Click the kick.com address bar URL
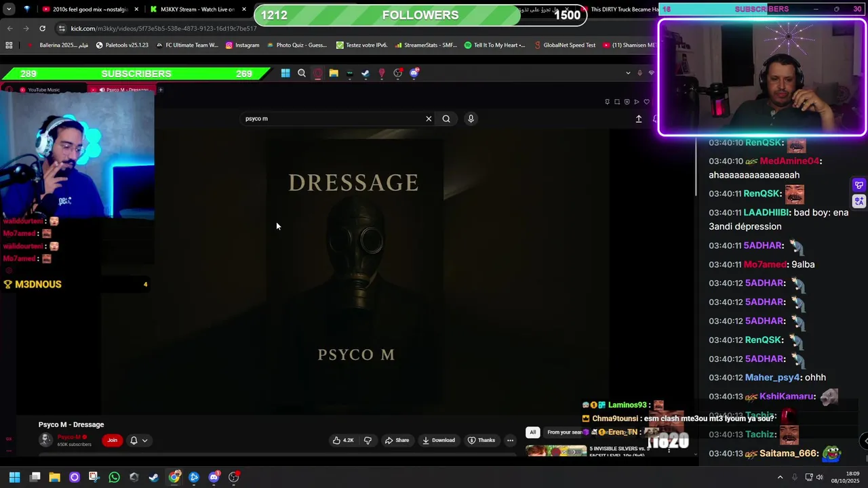Viewport: 868px width, 488px height. tap(164, 28)
